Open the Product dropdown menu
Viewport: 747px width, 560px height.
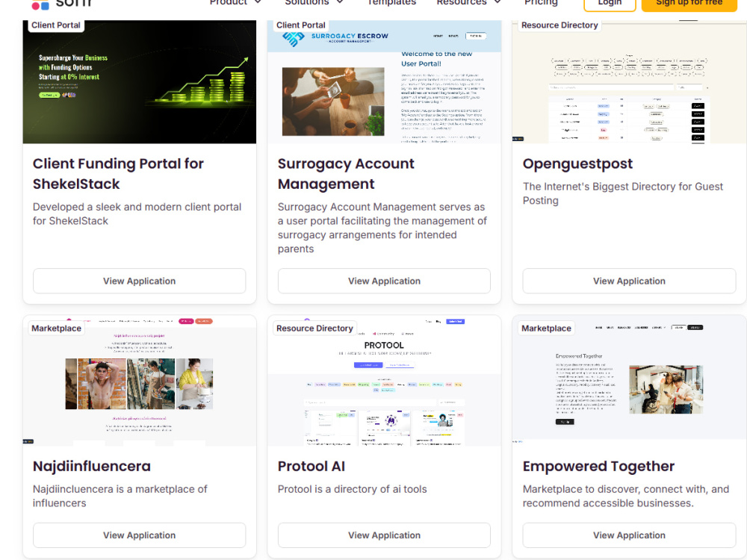235,2
